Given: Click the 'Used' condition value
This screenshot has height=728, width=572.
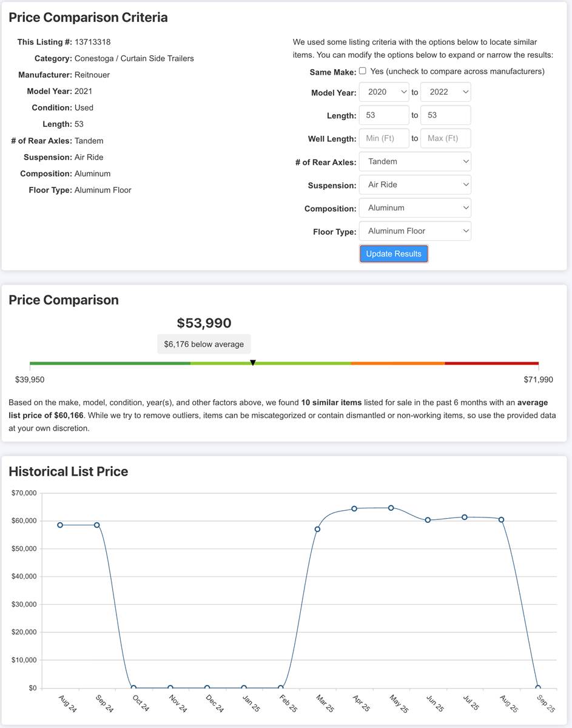Looking at the screenshot, I should pyautogui.click(x=84, y=107).
